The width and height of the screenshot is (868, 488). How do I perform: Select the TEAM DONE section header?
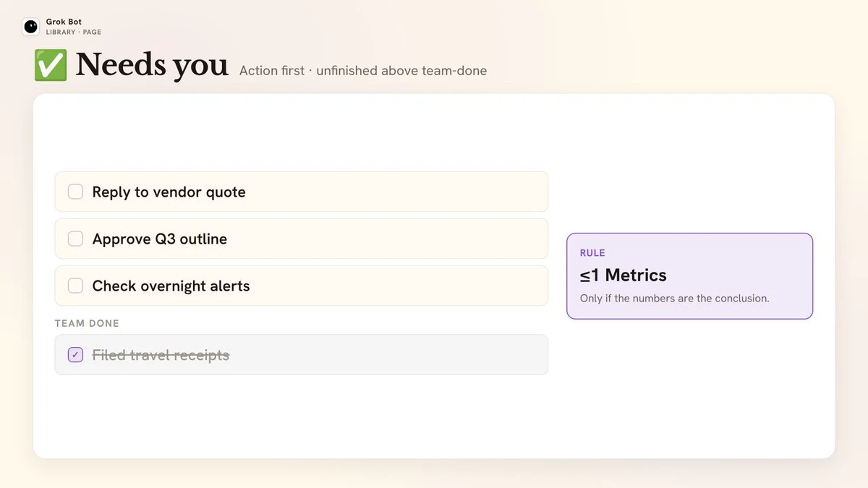(x=87, y=323)
